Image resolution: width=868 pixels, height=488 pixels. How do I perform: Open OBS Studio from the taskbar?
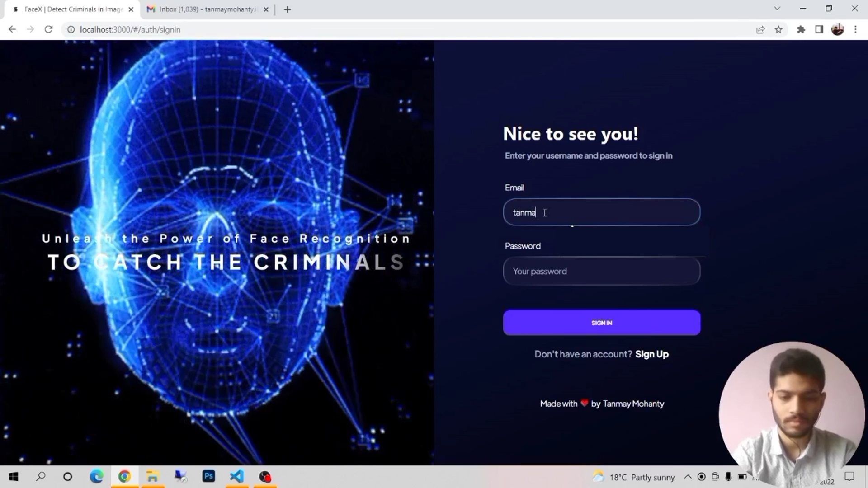coord(264,477)
